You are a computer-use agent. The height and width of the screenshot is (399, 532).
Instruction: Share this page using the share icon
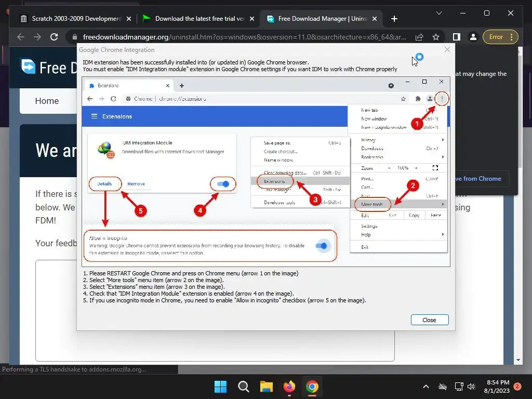pos(419,37)
